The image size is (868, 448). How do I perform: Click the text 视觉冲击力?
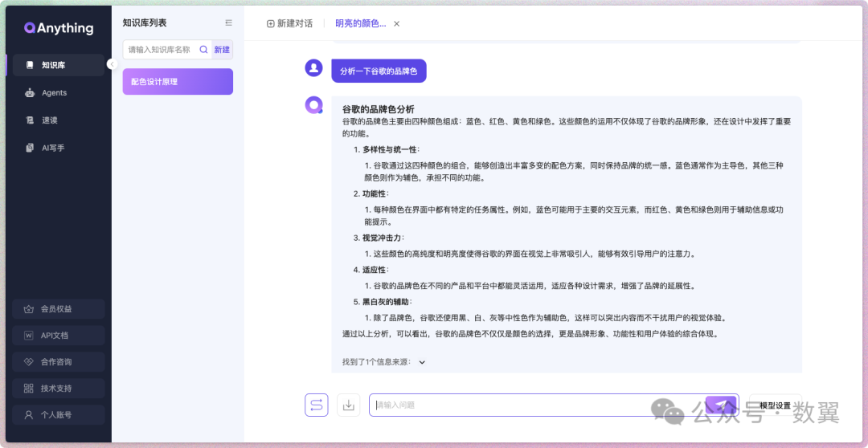tap(382, 238)
